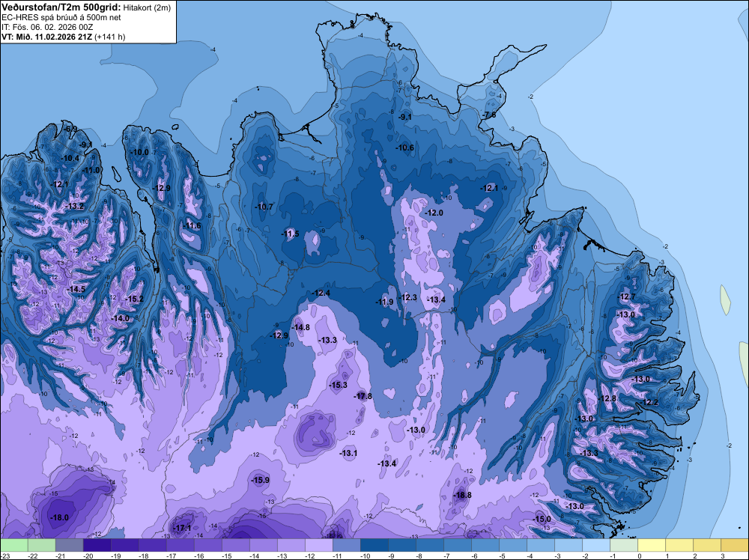
Task: Select the -12.4 temperature label
Action: pos(321,293)
